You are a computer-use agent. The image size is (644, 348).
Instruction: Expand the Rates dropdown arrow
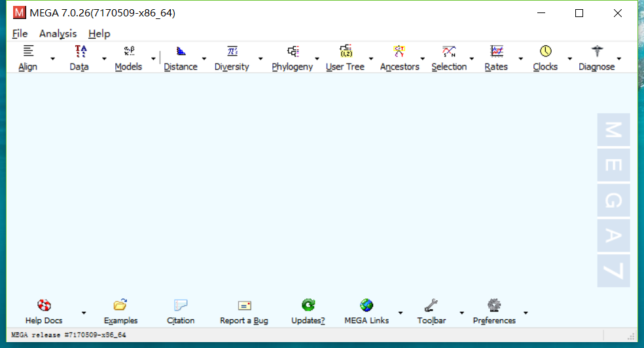pyautogui.click(x=521, y=59)
